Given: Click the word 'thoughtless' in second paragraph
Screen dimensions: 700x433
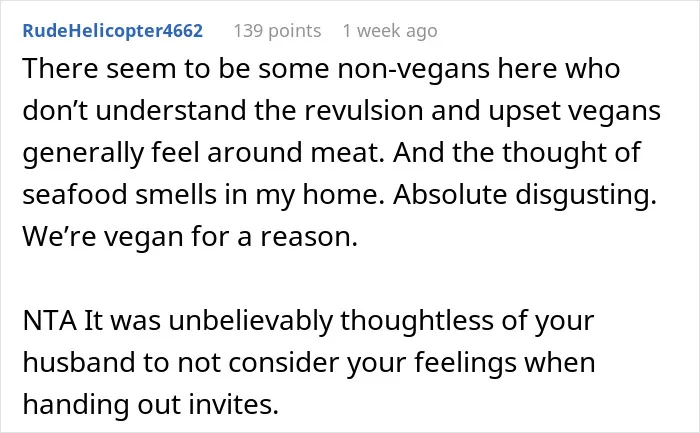Looking at the screenshot, I should 417,321.
